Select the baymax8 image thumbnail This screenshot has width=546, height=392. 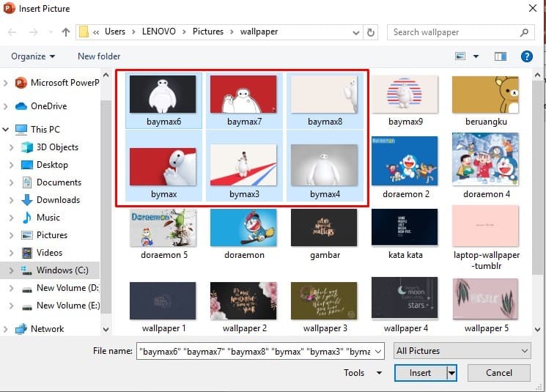pos(324,95)
